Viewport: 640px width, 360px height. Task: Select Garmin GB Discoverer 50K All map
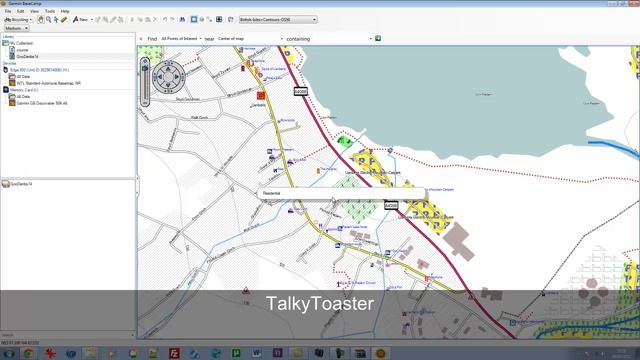pyautogui.click(x=42, y=103)
